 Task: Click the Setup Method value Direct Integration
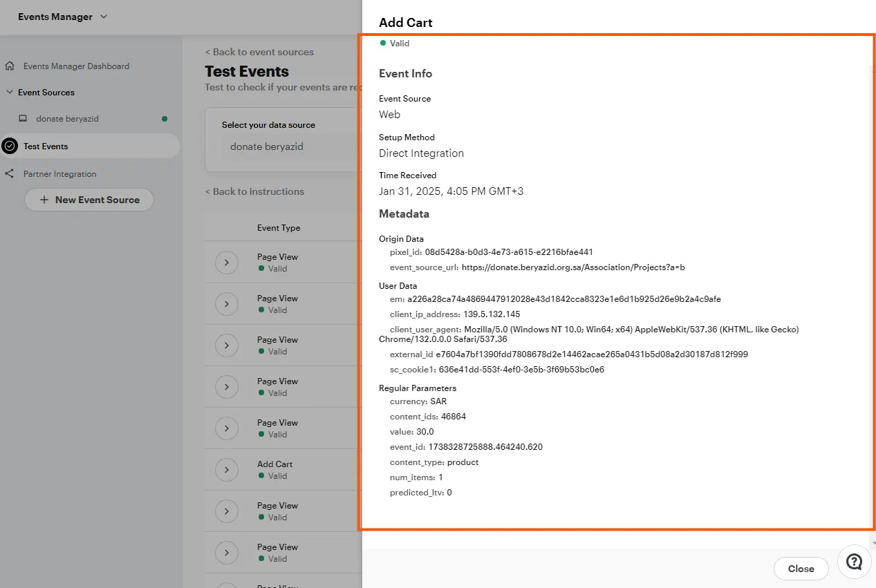point(422,153)
